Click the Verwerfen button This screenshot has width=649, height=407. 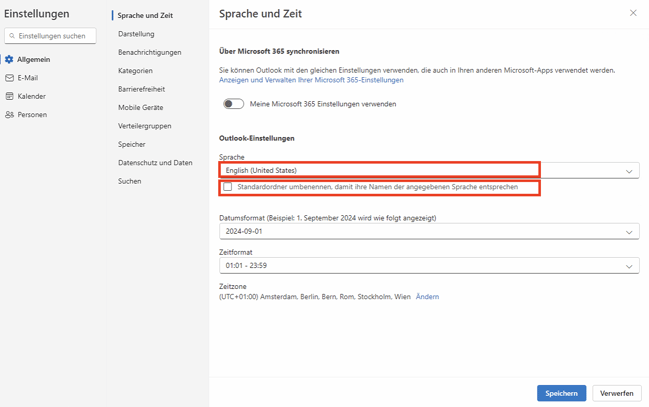[616, 393]
